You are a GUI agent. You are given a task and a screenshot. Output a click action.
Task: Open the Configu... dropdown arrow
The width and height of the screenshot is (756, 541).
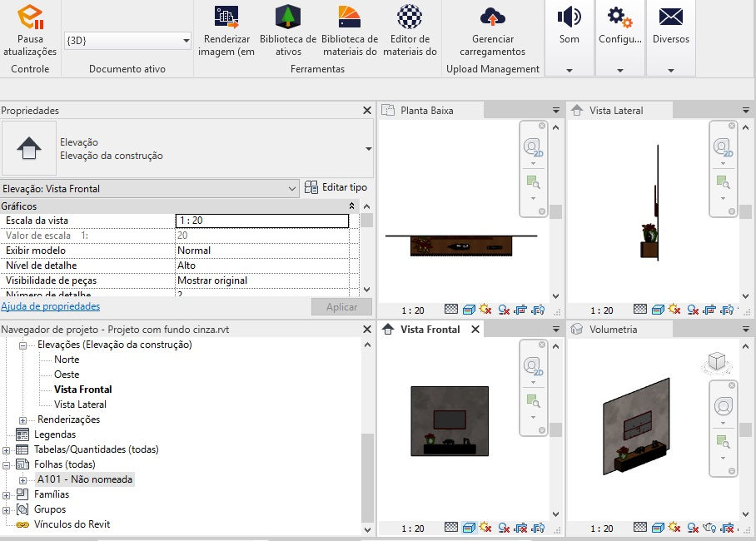click(620, 71)
